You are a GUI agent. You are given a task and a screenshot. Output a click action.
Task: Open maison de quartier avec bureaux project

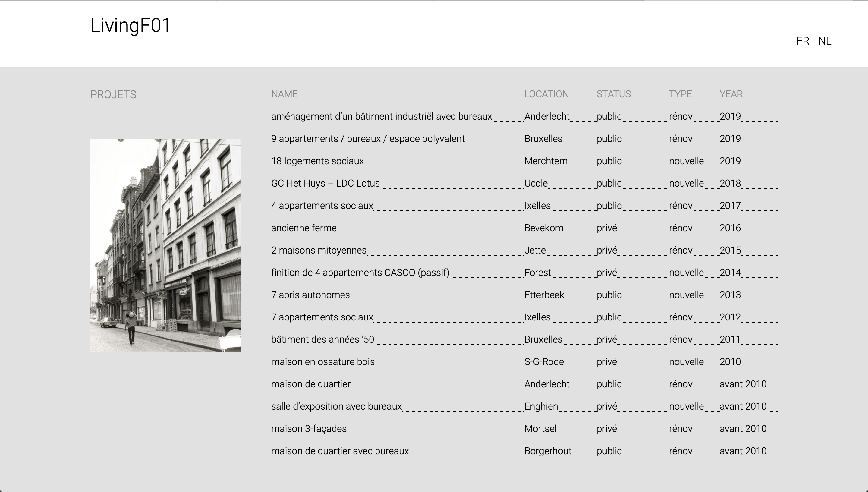340,451
